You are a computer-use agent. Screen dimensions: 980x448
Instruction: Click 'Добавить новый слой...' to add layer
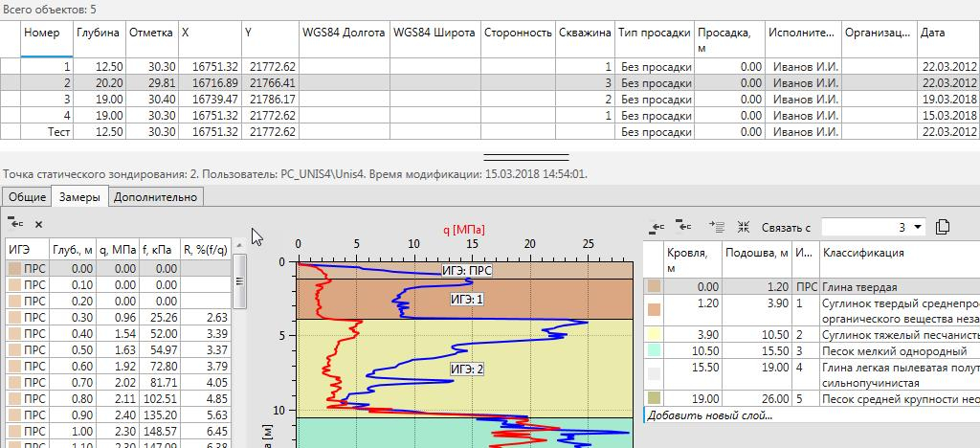point(708,415)
